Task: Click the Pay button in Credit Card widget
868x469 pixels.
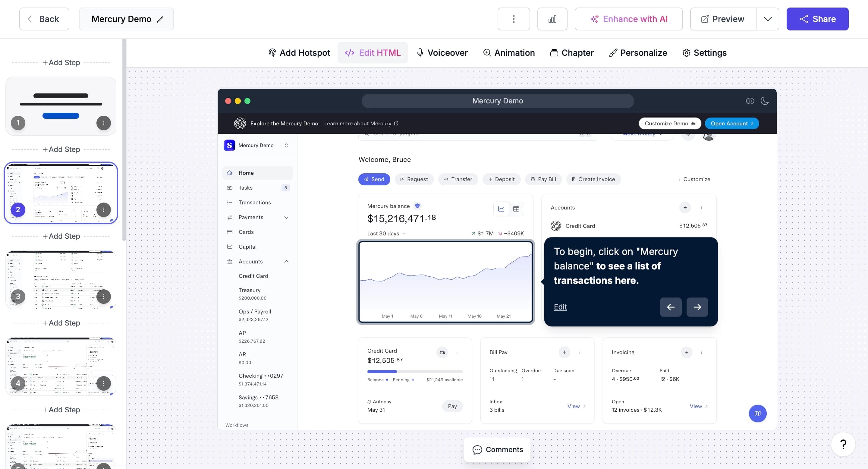Action: tap(452, 406)
